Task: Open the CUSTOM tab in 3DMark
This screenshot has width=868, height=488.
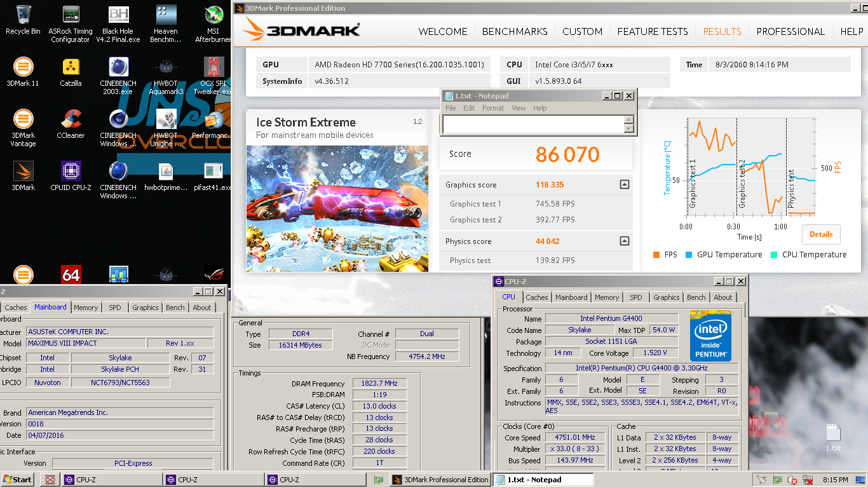Action: click(582, 31)
